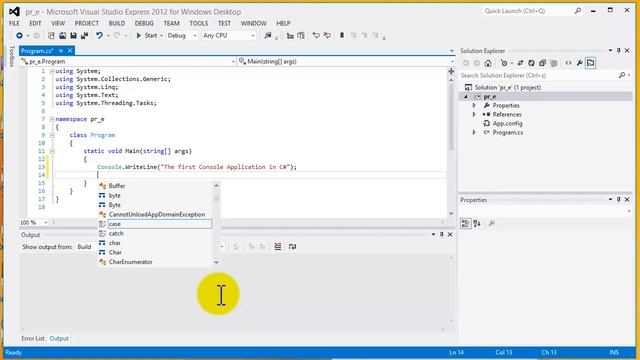Image resolution: width=640 pixels, height=360 pixels.
Task: Pin the Program.cs tab
Action: [61, 51]
